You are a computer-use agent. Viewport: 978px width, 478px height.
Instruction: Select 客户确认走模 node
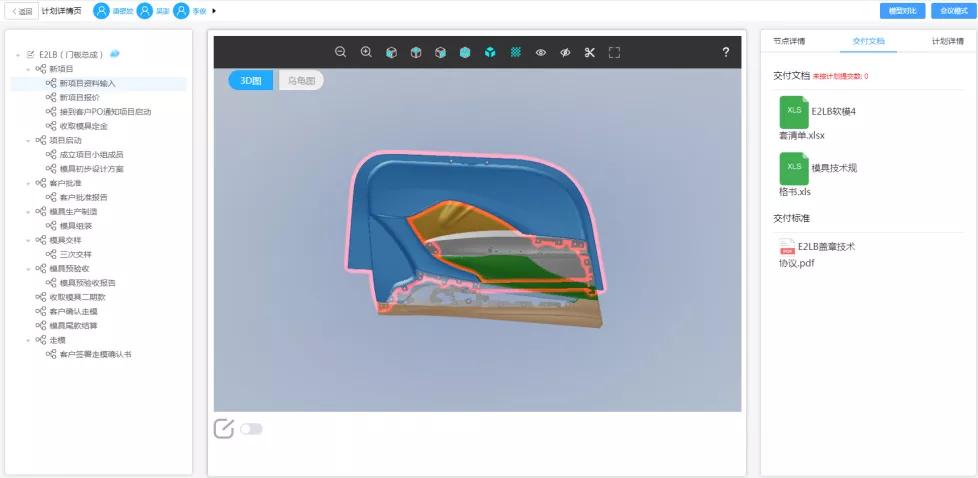click(x=74, y=311)
